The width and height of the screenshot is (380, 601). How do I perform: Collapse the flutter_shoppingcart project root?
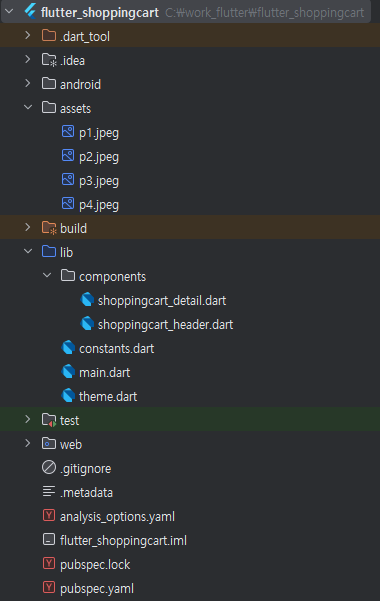tap(9, 11)
